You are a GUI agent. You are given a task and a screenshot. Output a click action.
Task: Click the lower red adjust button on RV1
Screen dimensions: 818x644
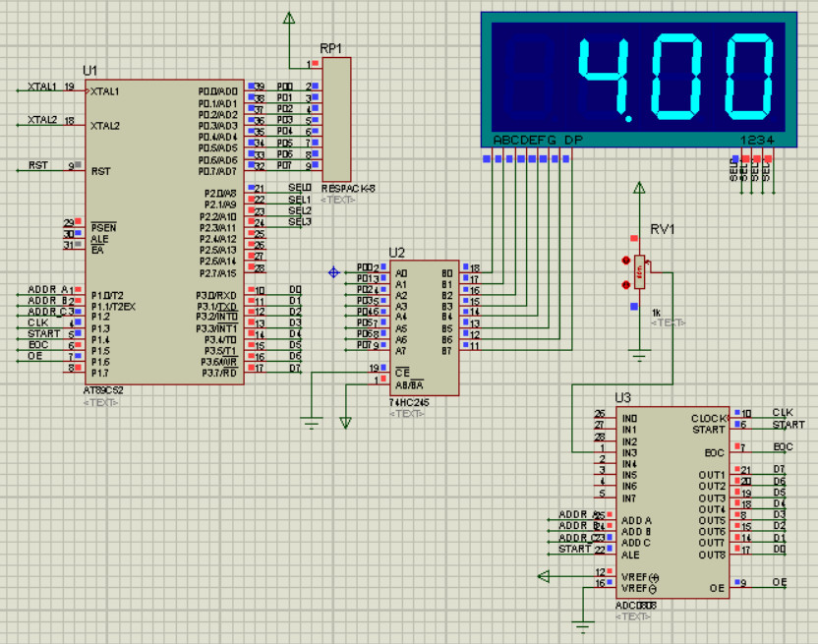(x=625, y=285)
